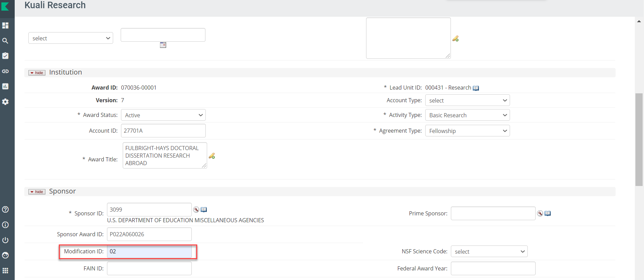Open the search icon in sidebar
The height and width of the screenshot is (280, 644).
click(5, 41)
